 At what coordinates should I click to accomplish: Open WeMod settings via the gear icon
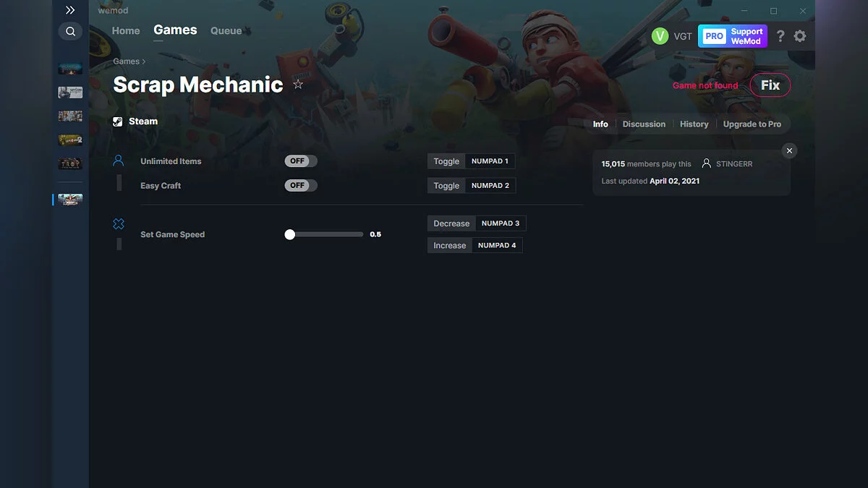coord(800,35)
